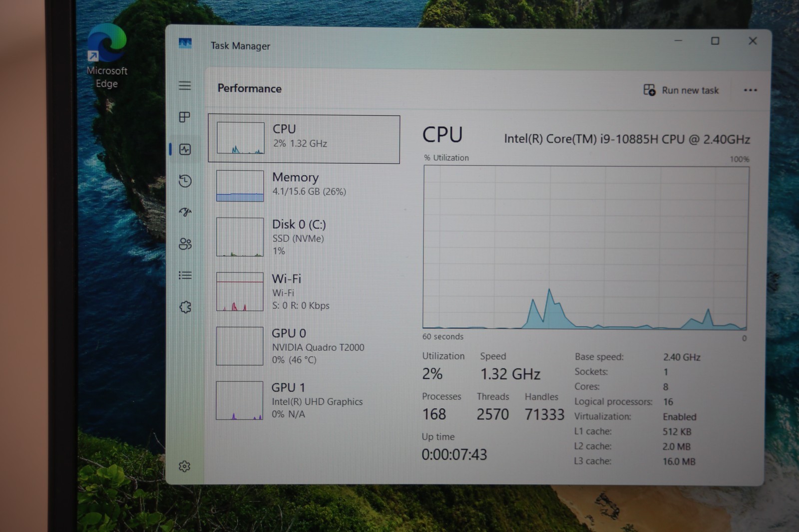Click the % Utilization graph label

pyautogui.click(x=446, y=158)
